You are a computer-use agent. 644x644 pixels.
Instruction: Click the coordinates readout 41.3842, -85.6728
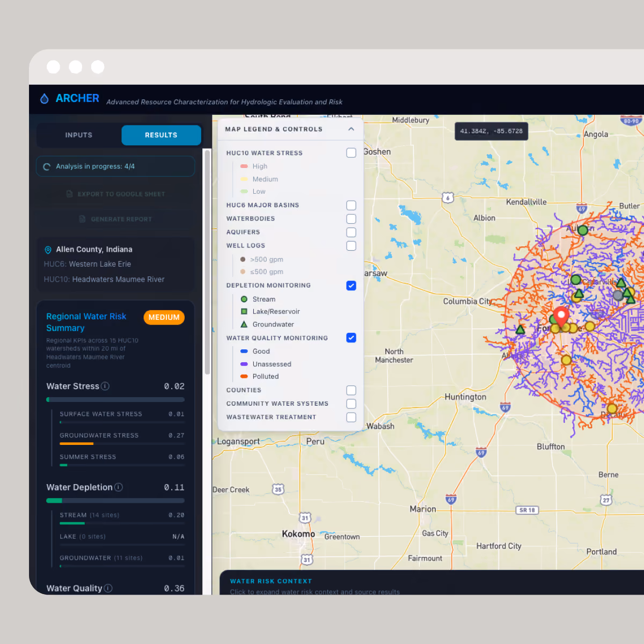coord(491,131)
